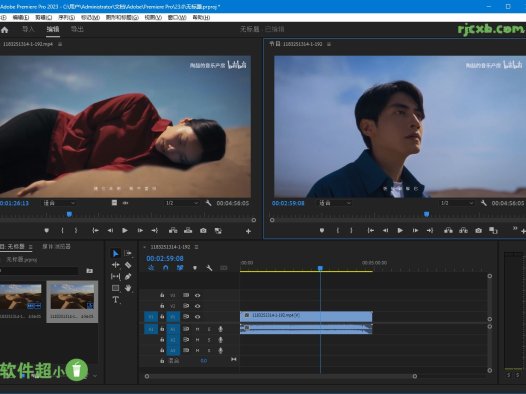Select the Ripple Edit tool
The width and height of the screenshot is (526, 394).
(115, 265)
